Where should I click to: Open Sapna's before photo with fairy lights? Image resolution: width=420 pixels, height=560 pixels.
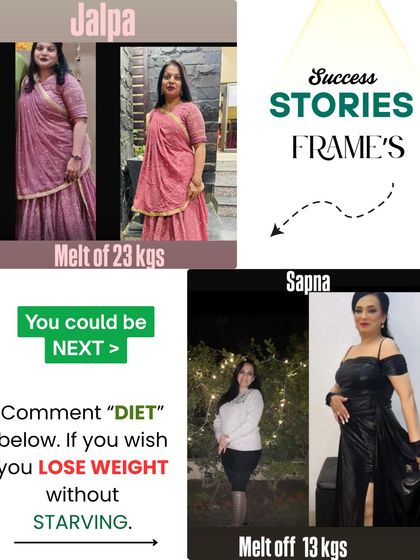coord(248,409)
